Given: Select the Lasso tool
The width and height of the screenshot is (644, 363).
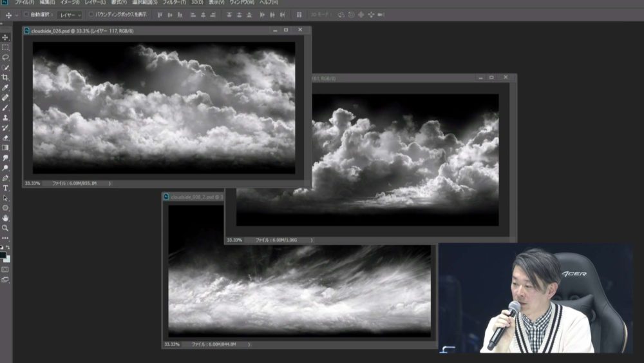Looking at the screenshot, I should tap(5, 57).
